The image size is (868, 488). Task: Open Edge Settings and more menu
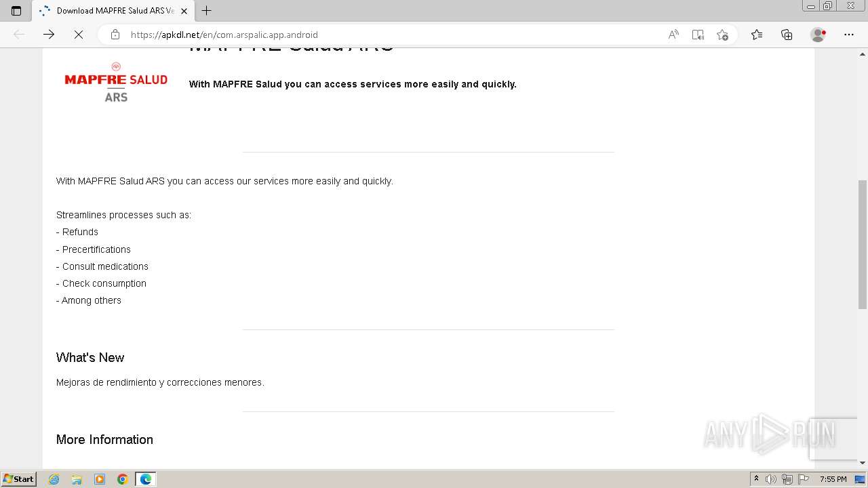[849, 35]
